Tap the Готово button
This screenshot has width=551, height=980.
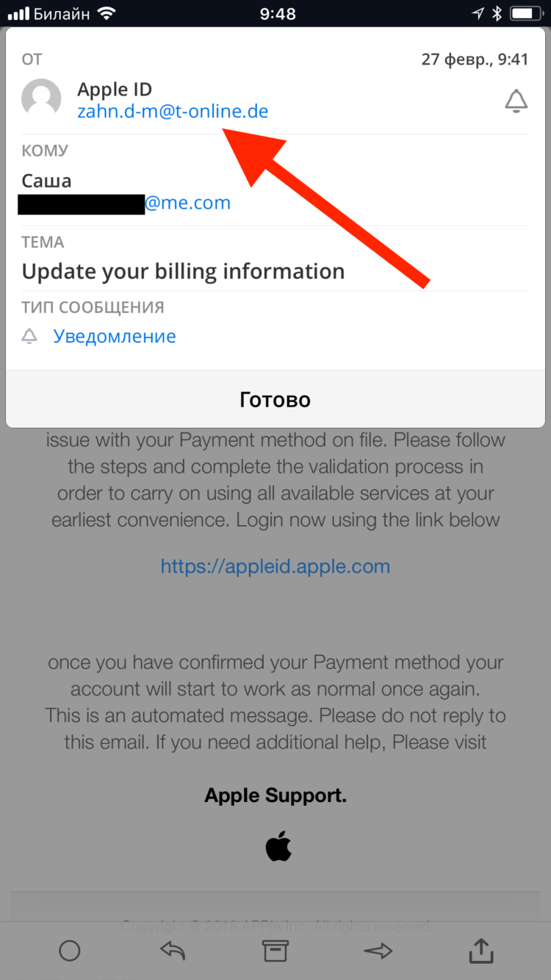click(275, 399)
